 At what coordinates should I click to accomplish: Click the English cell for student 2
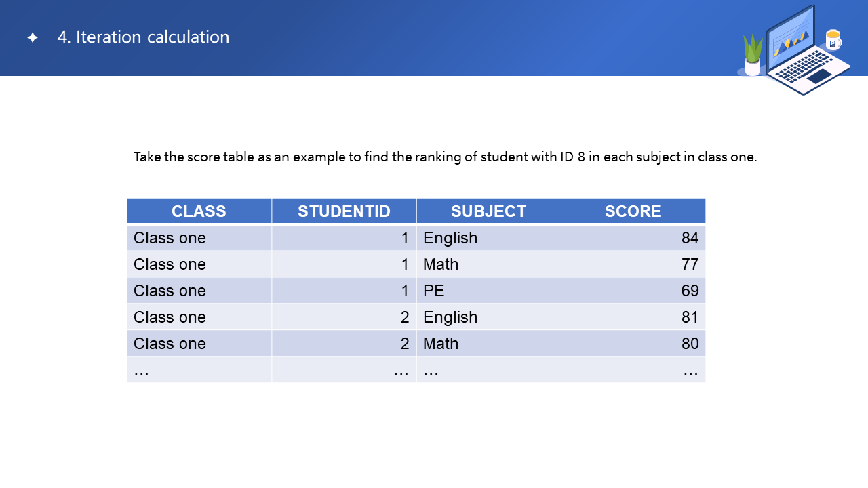pos(450,317)
